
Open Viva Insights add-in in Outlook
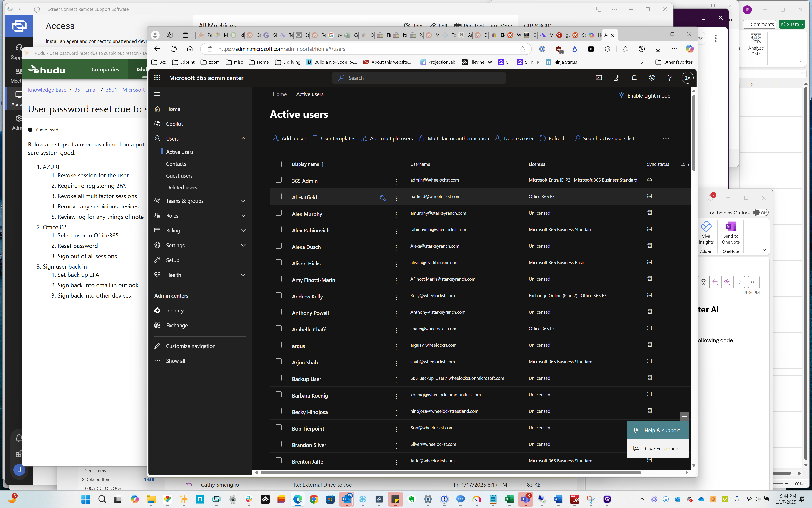point(706,233)
